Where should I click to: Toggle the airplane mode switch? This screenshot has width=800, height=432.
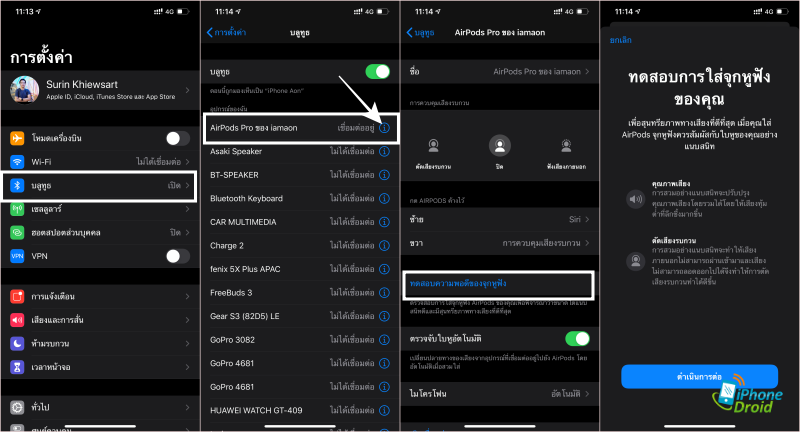point(178,138)
